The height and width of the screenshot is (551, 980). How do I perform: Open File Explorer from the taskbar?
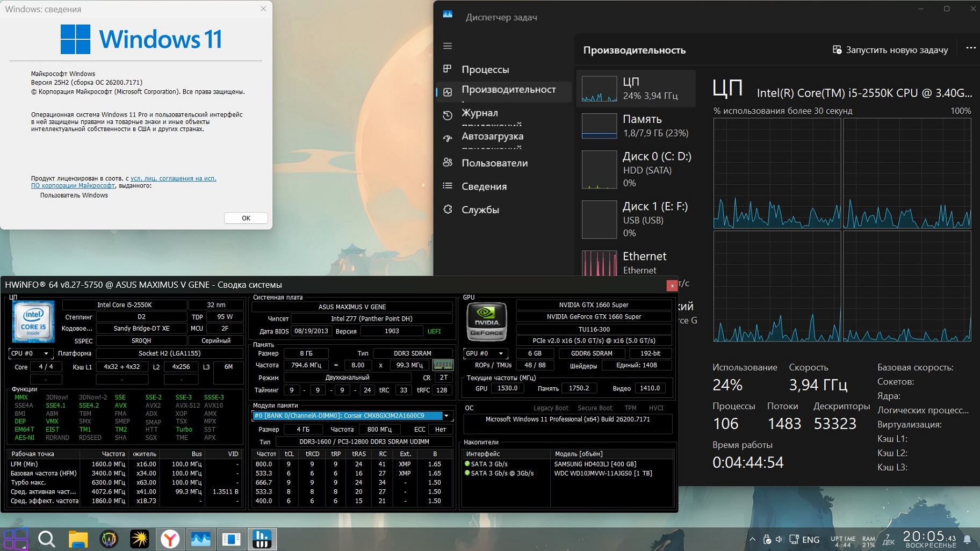tap(78, 539)
